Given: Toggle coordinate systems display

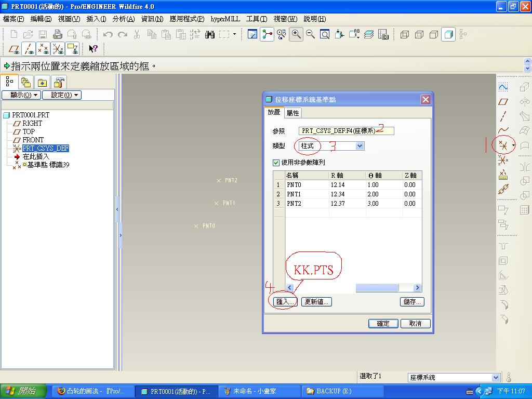Looking at the screenshot, I should coord(58,49).
